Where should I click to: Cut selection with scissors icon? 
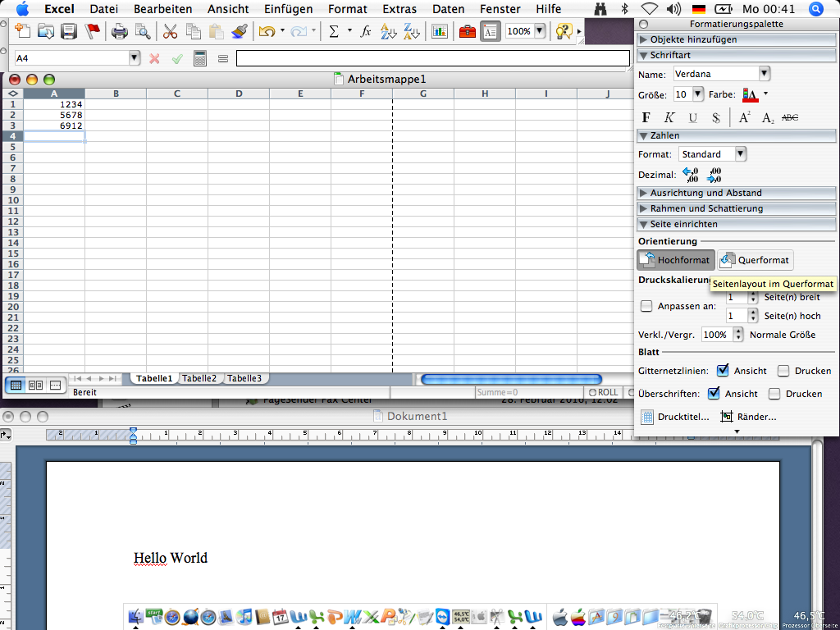pyautogui.click(x=170, y=31)
